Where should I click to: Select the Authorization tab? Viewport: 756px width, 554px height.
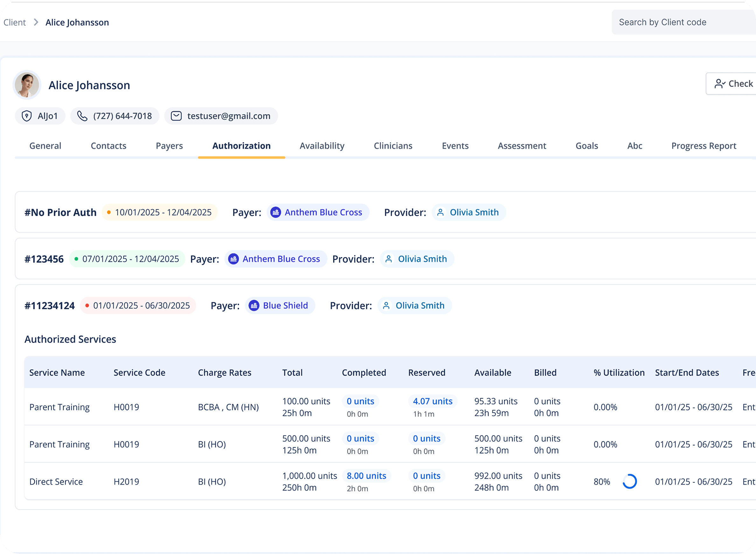tap(241, 146)
